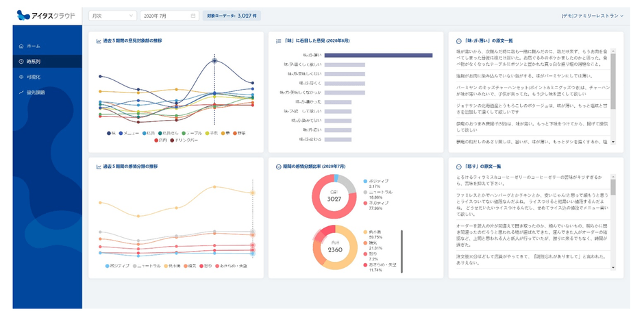Viewport: 644px width, 318px height.
Task: Click the scroll-down arrow in the 味-が-薄い text list
Action: point(613,142)
